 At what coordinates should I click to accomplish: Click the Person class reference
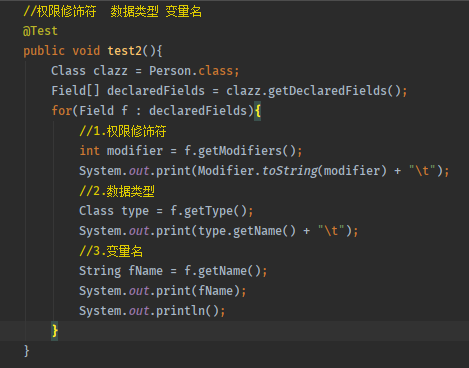click(170, 71)
